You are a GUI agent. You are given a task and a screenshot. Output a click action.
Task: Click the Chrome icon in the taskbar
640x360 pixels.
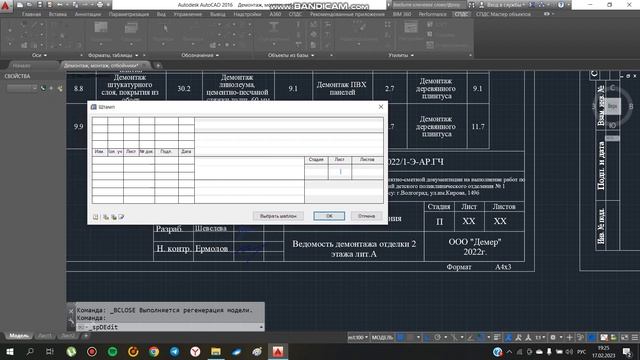click(x=154, y=351)
